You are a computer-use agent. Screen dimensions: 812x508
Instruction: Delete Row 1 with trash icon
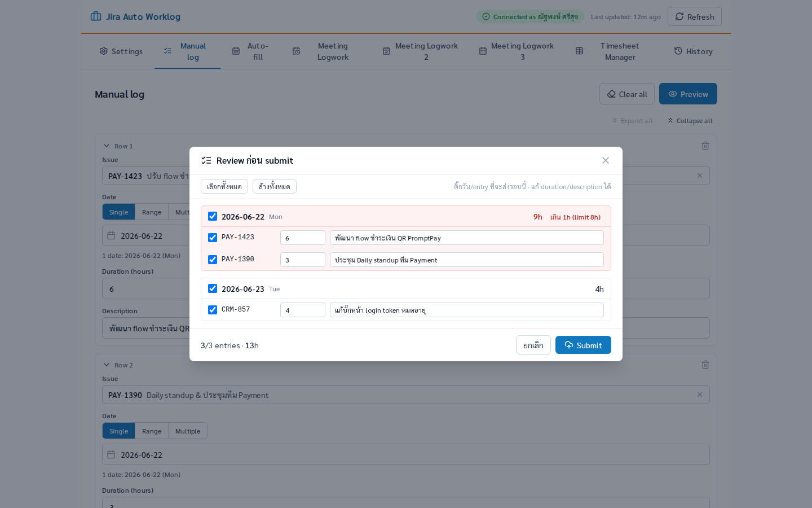705,146
